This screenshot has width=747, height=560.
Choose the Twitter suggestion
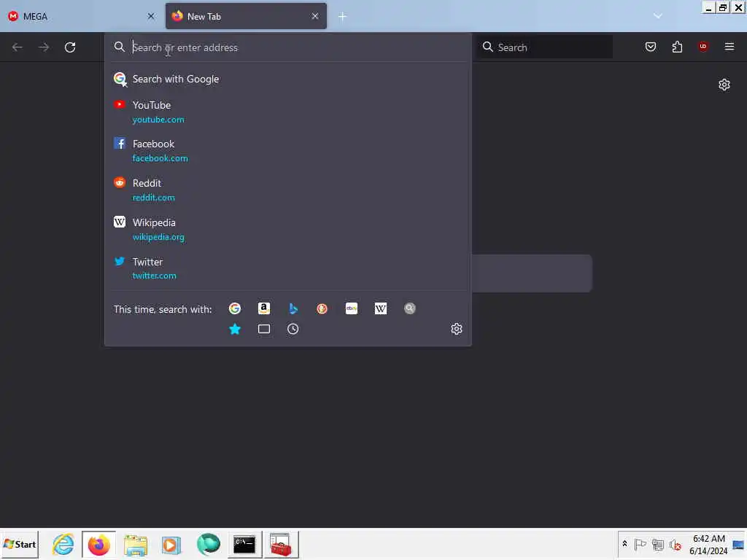point(287,268)
